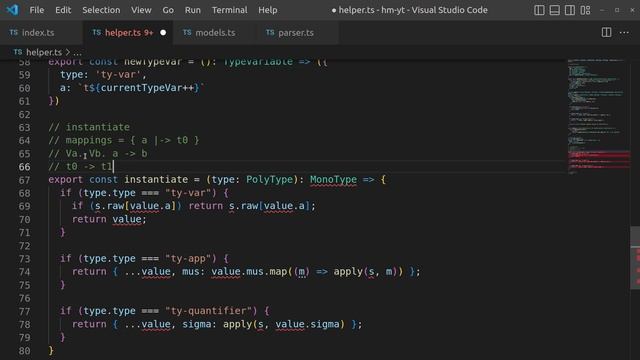
Task: Open the Help menu
Action: pyautogui.click(x=268, y=10)
